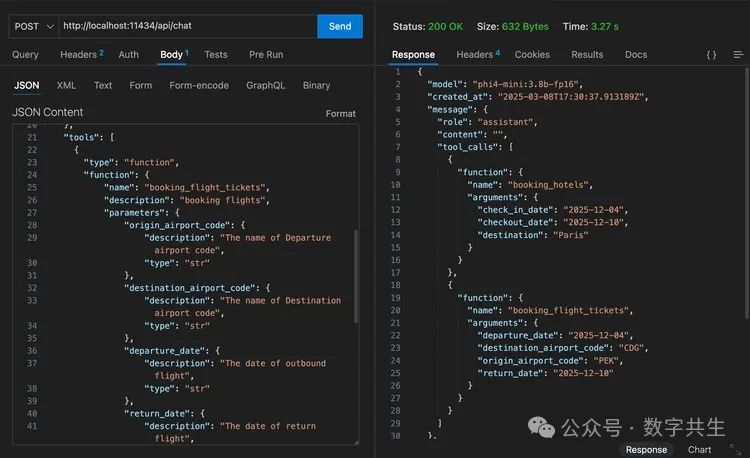The width and height of the screenshot is (750, 458).
Task: Click the "Paris" destination value
Action: [x=571, y=235]
